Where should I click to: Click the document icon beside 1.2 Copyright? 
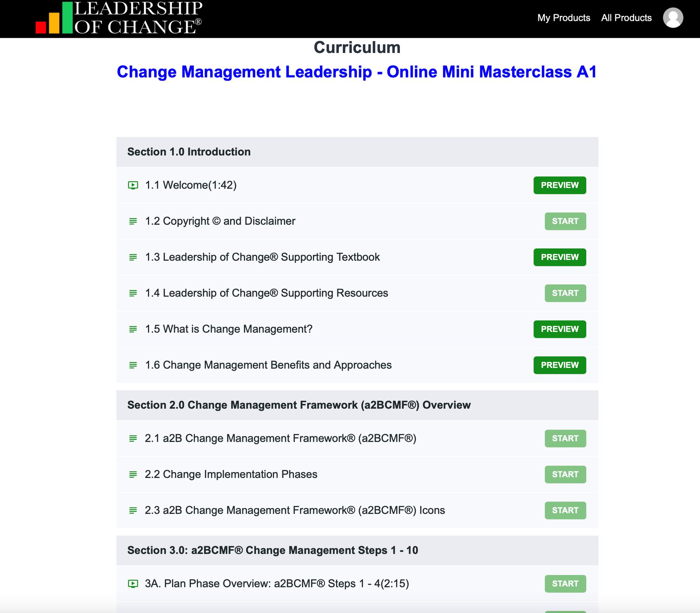click(133, 221)
